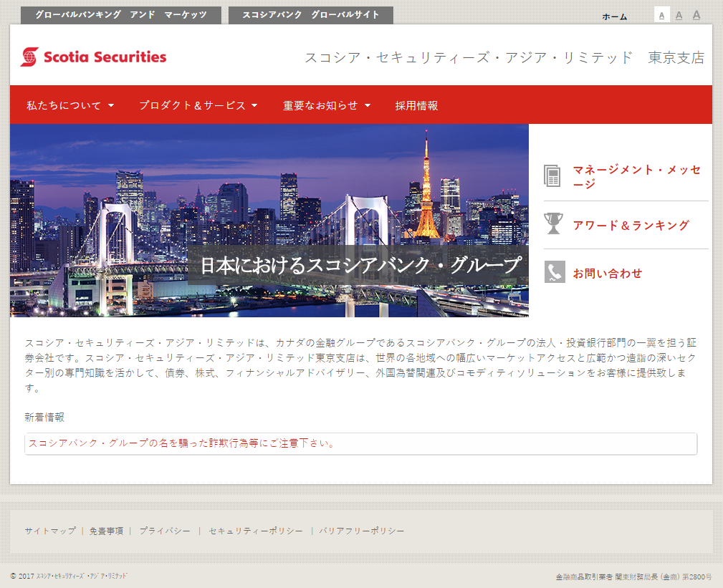The height and width of the screenshot is (588, 723).
Task: Select the largest font size A
Action: [x=696, y=15]
